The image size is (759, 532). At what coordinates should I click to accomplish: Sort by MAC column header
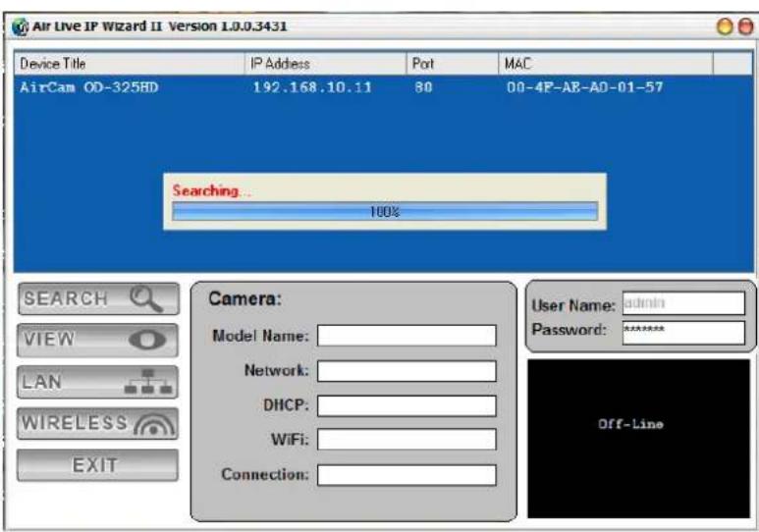click(605, 64)
